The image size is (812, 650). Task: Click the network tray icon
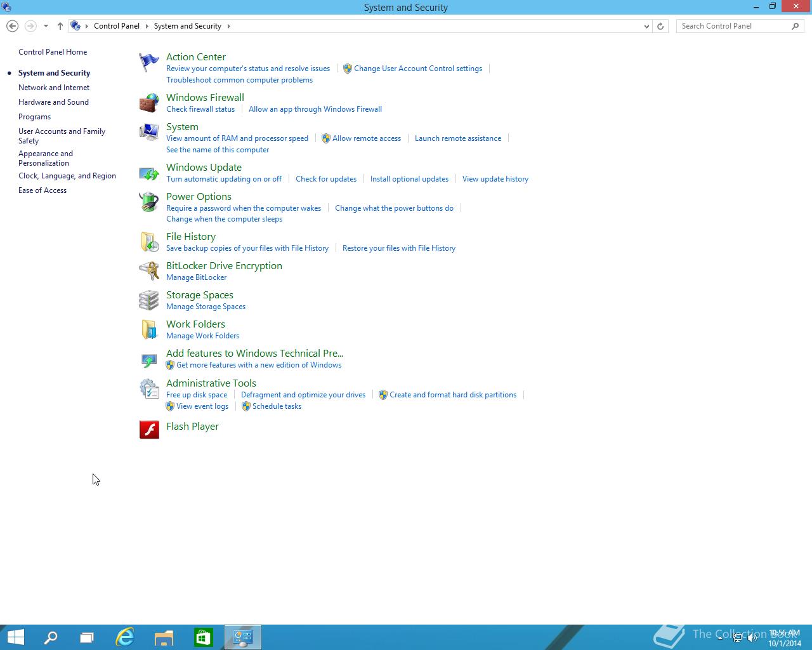737,639
